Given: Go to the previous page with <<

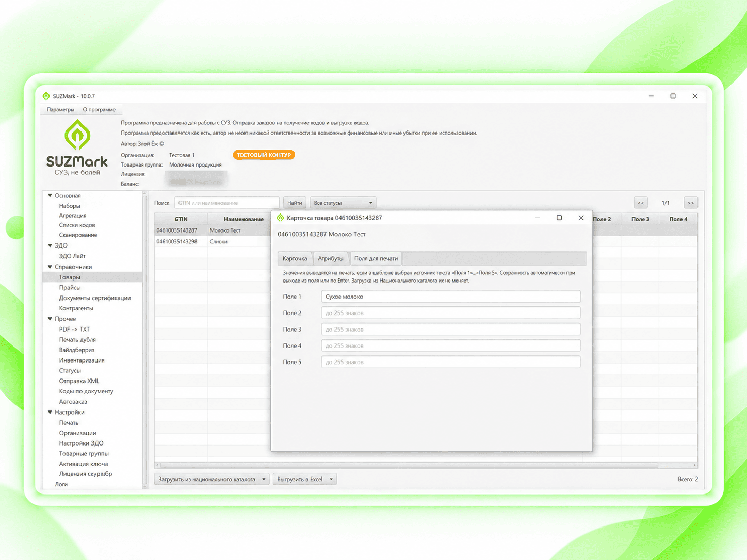Looking at the screenshot, I should [641, 203].
